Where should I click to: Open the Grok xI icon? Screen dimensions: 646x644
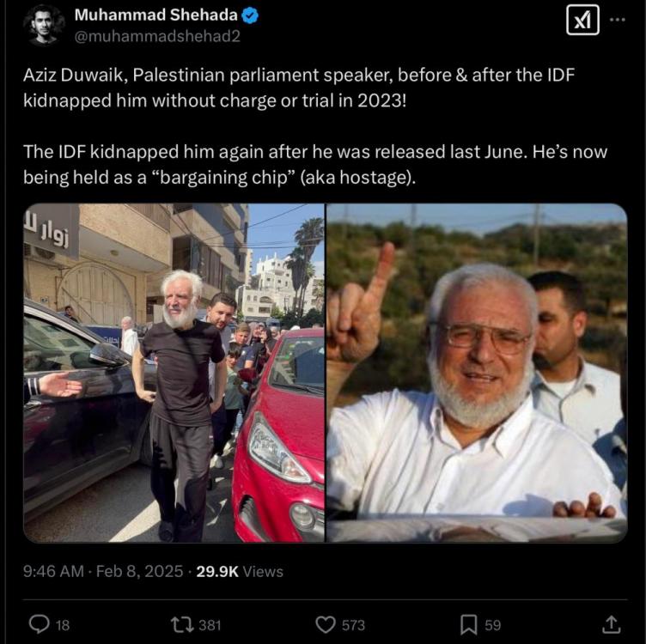pyautogui.click(x=582, y=20)
